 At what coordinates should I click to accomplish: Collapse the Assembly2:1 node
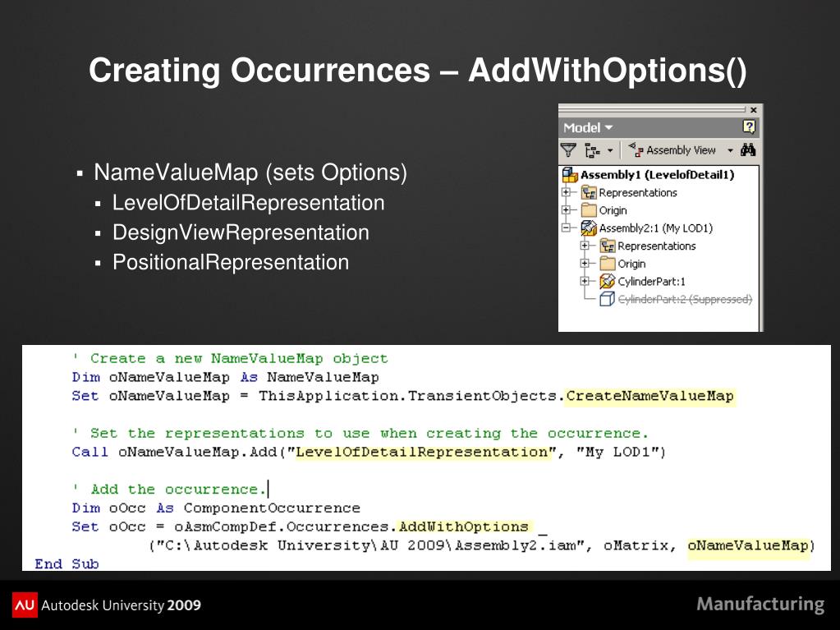(566, 228)
